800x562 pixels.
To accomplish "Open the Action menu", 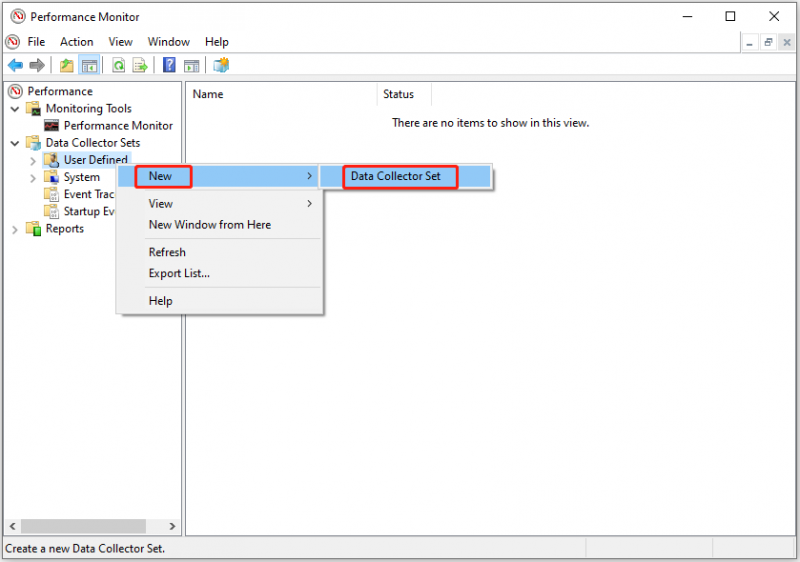I will coord(77,42).
